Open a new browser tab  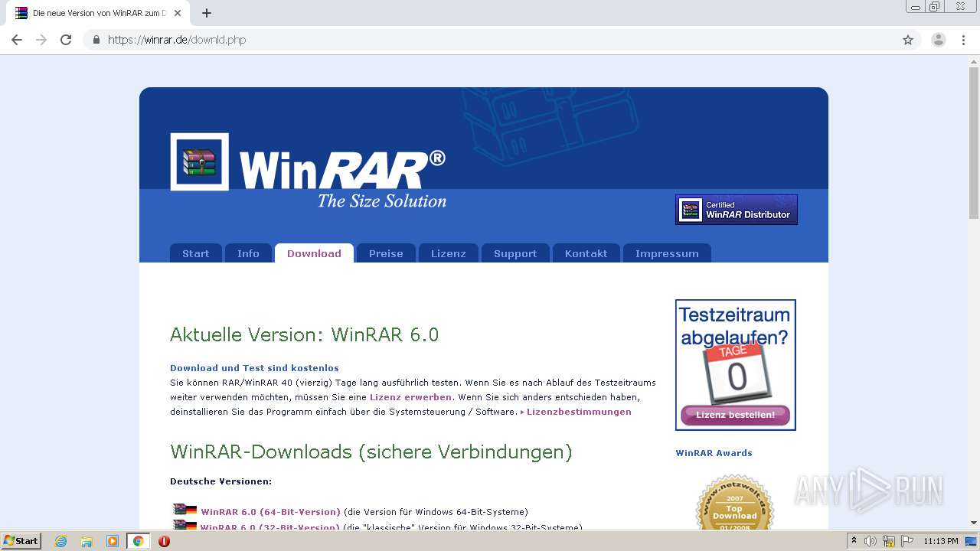tap(207, 13)
